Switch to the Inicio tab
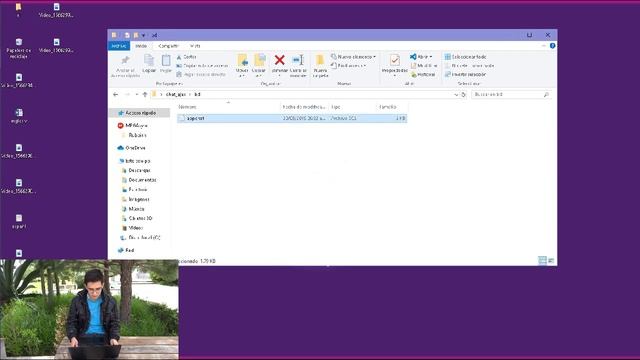Image resolution: width=640 pixels, height=360 pixels. pos(141,46)
